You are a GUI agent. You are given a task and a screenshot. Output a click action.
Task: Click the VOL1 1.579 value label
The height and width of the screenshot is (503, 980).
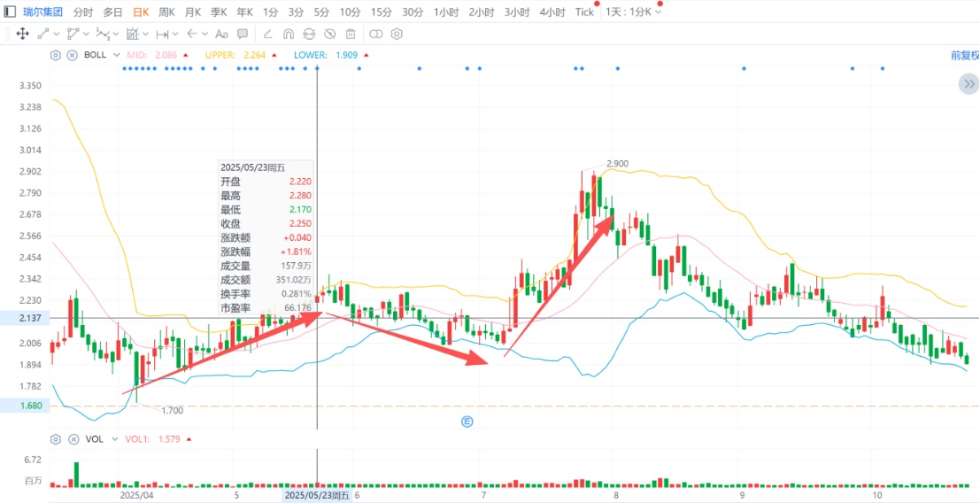pos(153,438)
